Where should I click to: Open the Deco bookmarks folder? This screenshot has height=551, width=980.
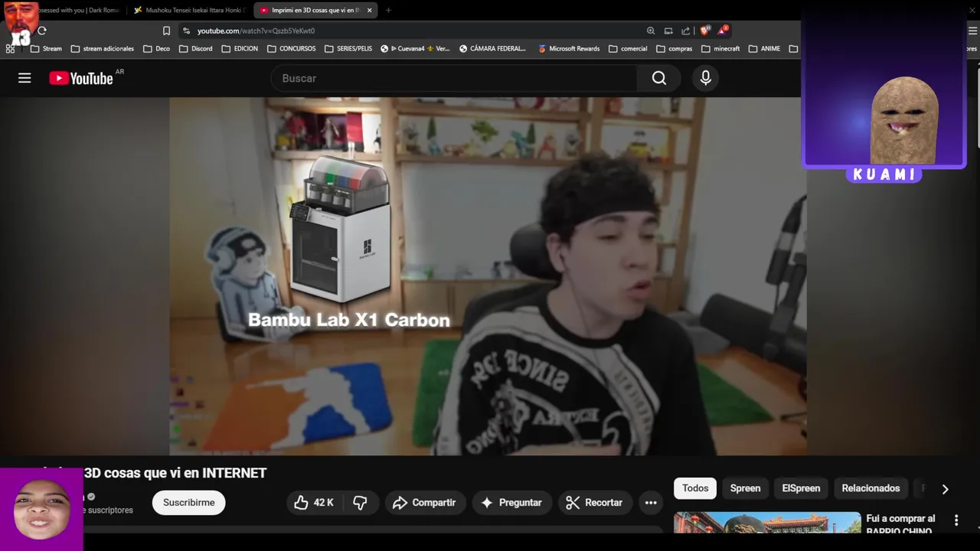click(157, 48)
